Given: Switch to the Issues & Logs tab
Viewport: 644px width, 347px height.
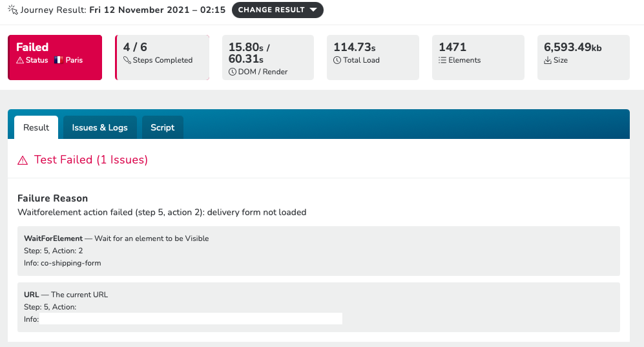Looking at the screenshot, I should (x=100, y=127).
